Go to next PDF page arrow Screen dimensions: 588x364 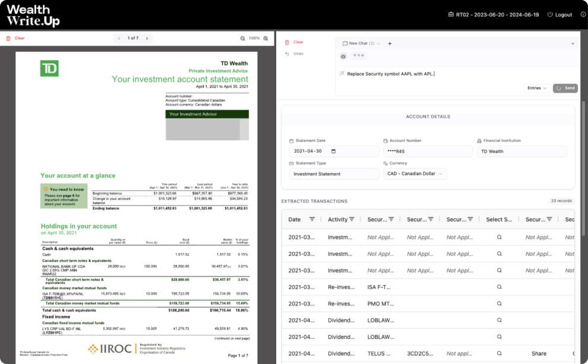[x=147, y=38]
